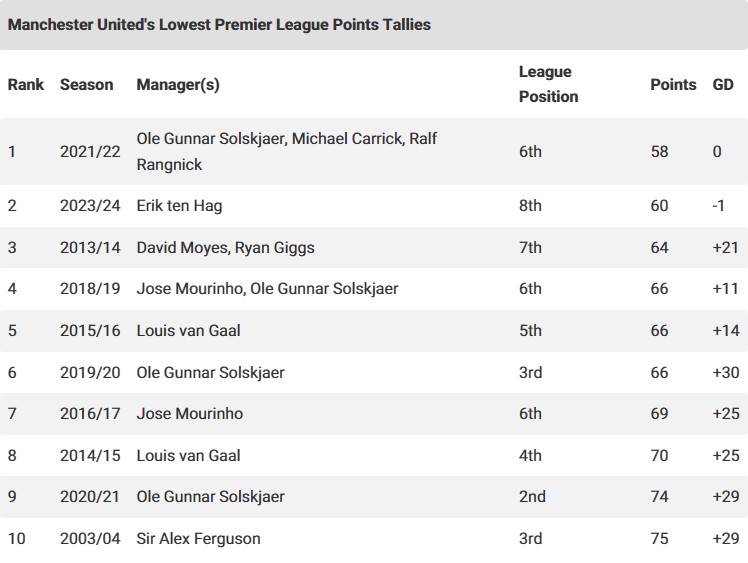Click the Sir Alex Ferguson cell
The height and width of the screenshot is (563, 748).
click(x=198, y=539)
